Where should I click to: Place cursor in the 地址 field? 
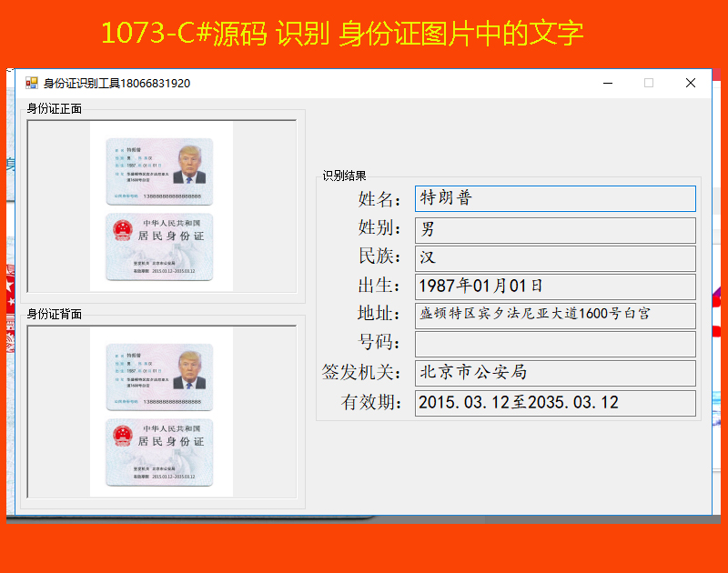pyautogui.click(x=555, y=315)
